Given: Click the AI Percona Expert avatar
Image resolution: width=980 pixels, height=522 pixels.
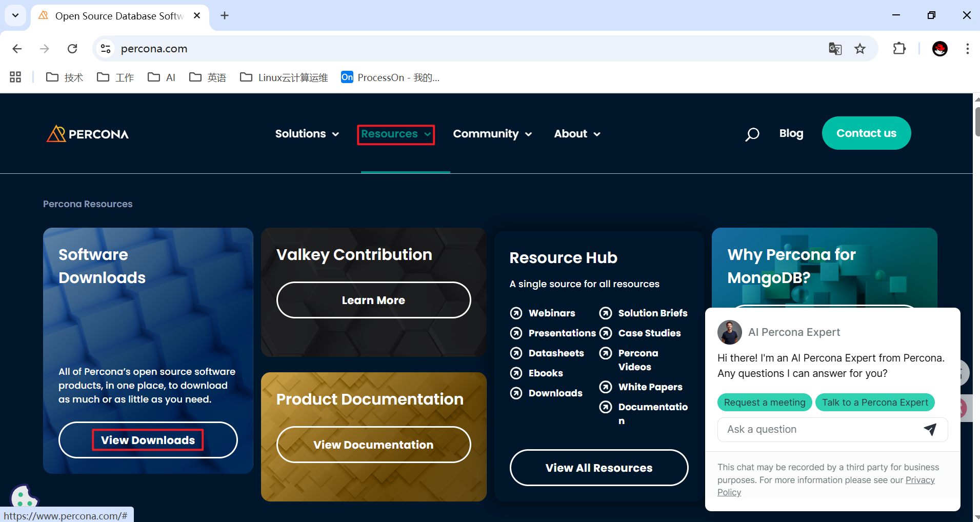Looking at the screenshot, I should point(730,332).
